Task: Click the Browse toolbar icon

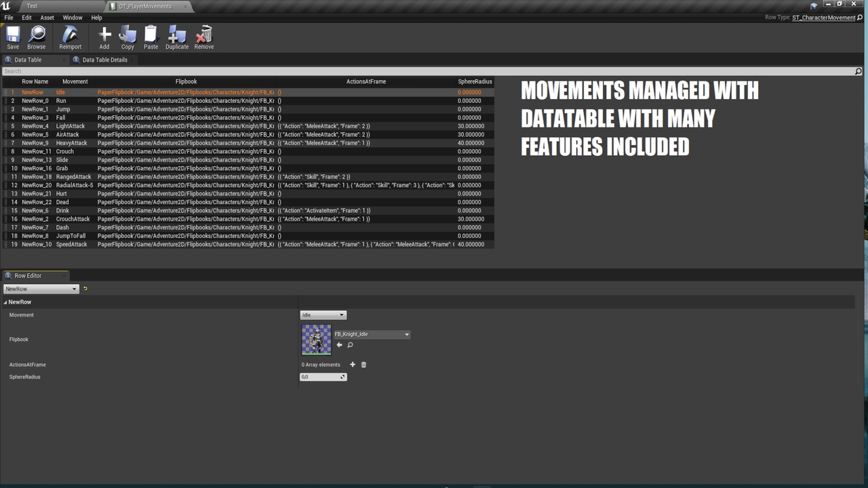Action: pos(37,37)
